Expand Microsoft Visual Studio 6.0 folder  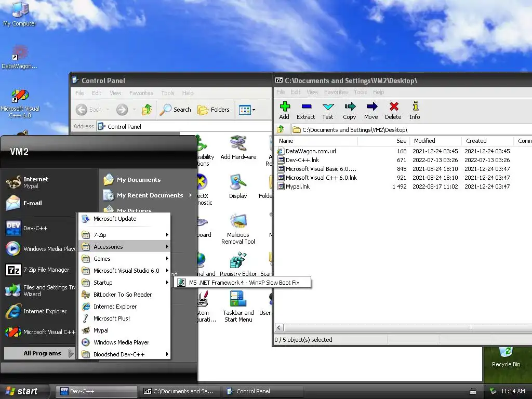(x=125, y=270)
